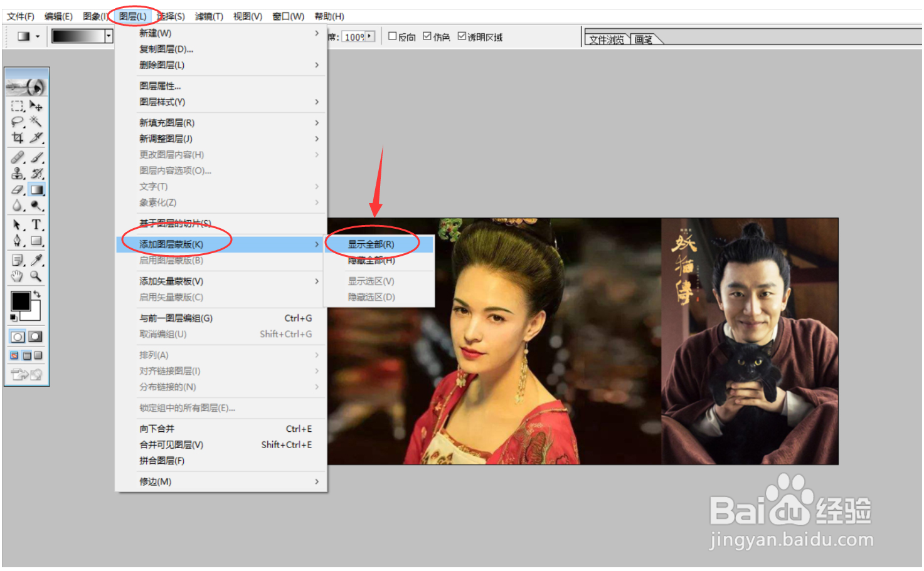Open the 编辑(E) menu
924x571 pixels.
[58, 16]
